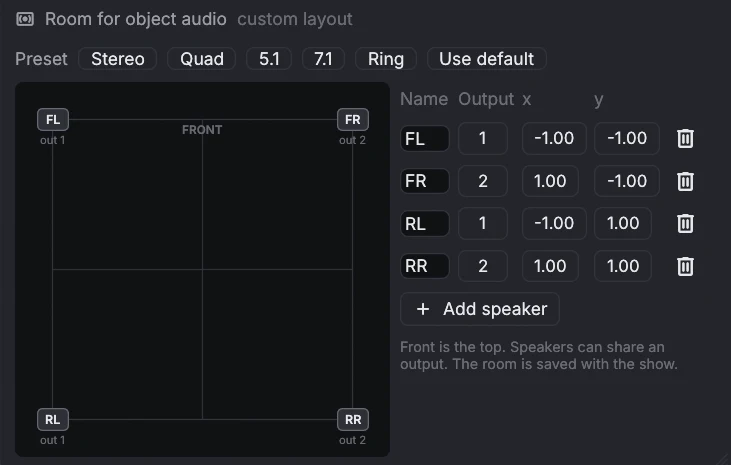Select the RR speaker marker in room view
The height and width of the screenshot is (465, 731).
[353, 419]
